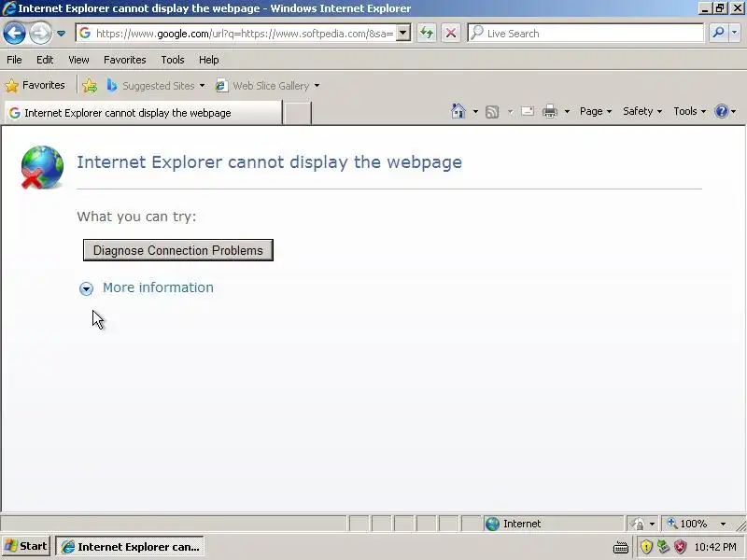Screen dimensions: 747x560
Task: Expand More information arrow icon
Action: point(86,288)
